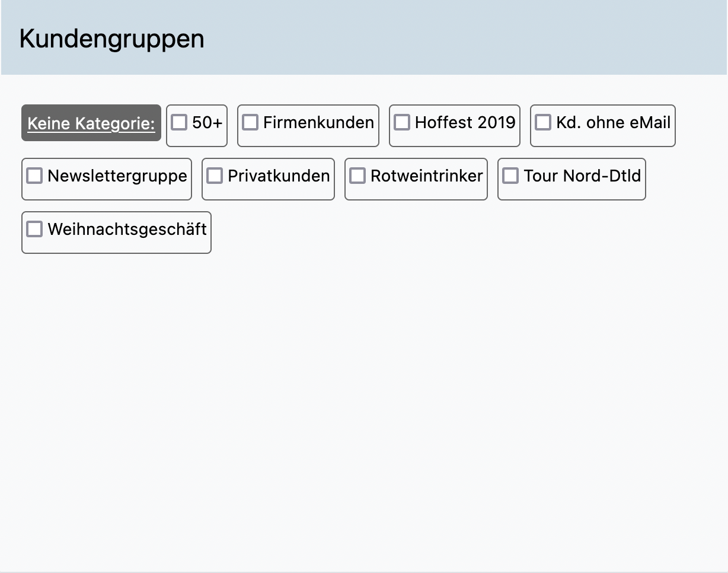
Task: Select the Kd. ohne eMail checkbox
Action: pyautogui.click(x=543, y=122)
